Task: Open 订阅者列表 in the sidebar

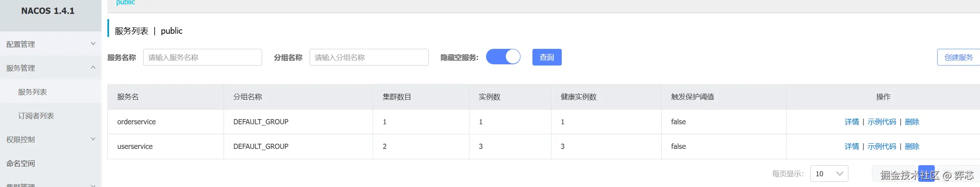Action: (36, 116)
